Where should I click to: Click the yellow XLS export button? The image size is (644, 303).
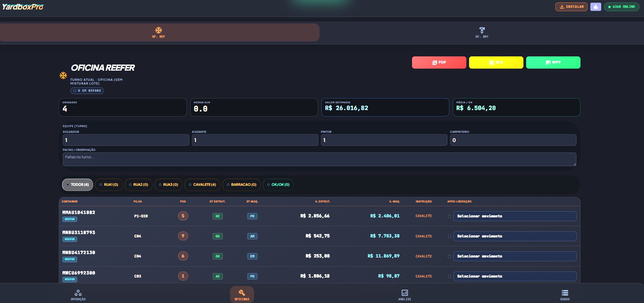click(x=496, y=63)
